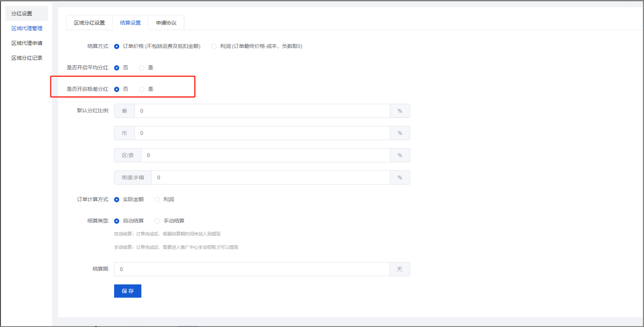The image size is (644, 327).
Task: Switch to the 区域分红设置 tab
Action: [90, 23]
